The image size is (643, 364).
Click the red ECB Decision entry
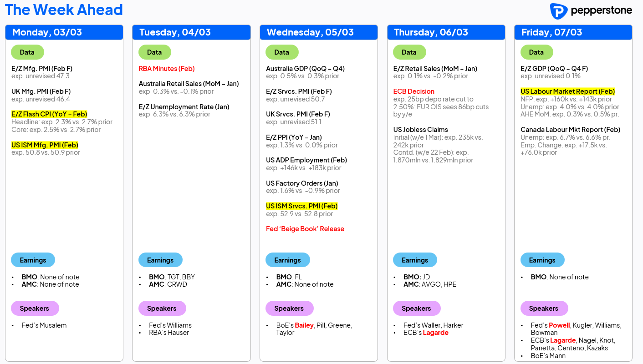coord(414,91)
